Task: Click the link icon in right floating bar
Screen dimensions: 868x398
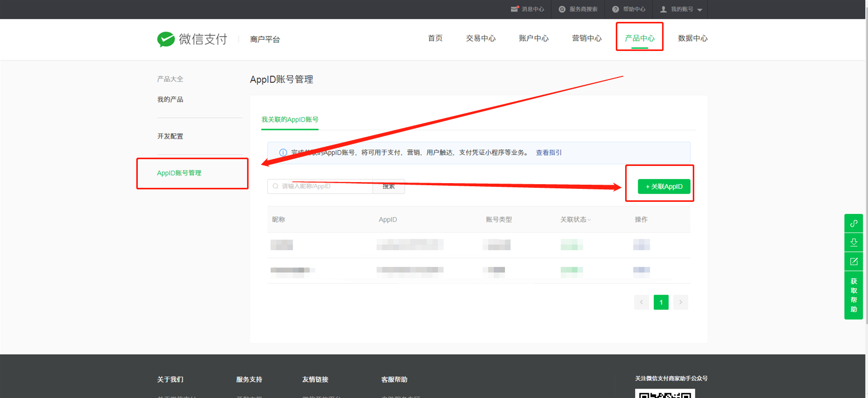Action: [853, 223]
